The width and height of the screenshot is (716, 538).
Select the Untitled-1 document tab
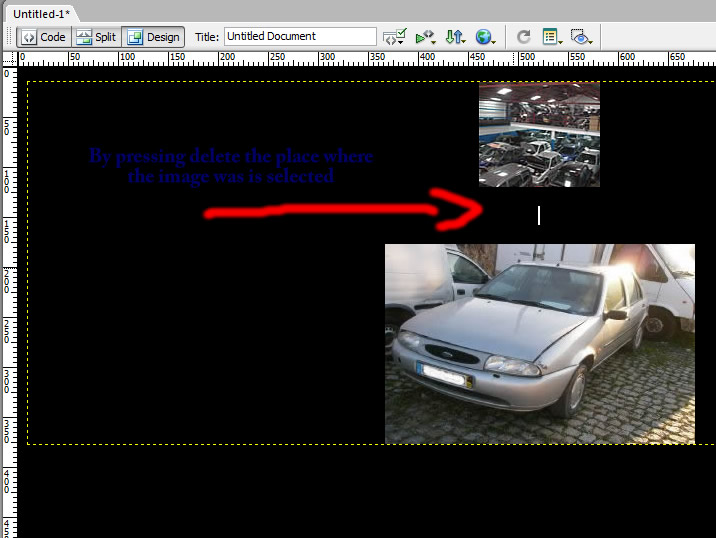tap(41, 13)
